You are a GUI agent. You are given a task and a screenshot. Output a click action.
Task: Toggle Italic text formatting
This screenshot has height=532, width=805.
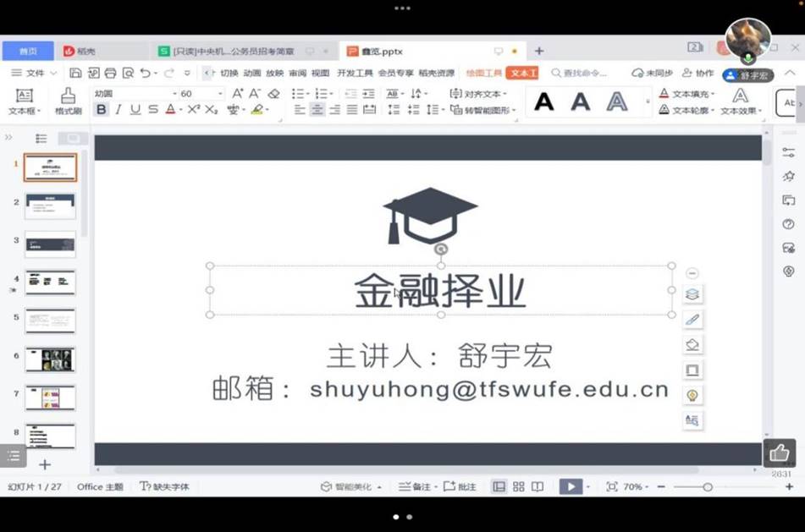point(118,109)
